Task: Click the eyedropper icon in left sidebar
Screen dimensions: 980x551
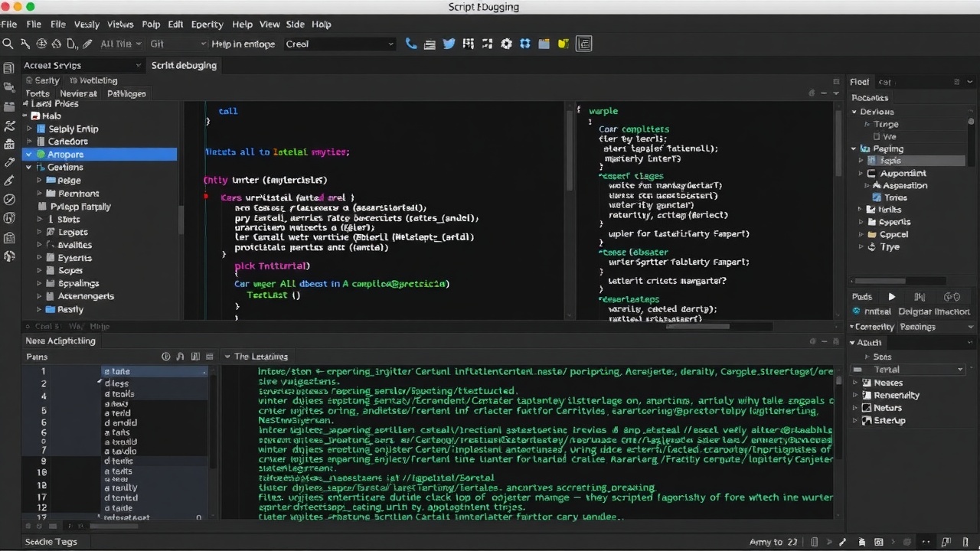Action: click(x=9, y=162)
